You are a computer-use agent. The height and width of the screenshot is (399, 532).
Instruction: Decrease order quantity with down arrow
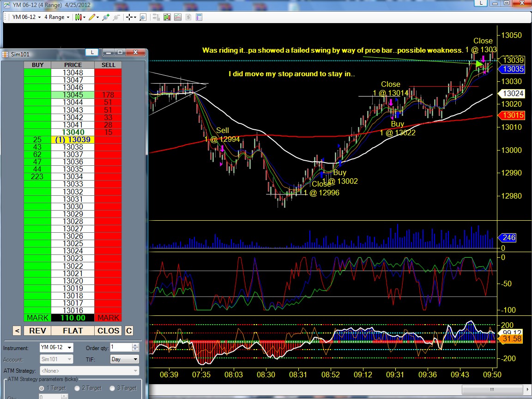point(135,350)
